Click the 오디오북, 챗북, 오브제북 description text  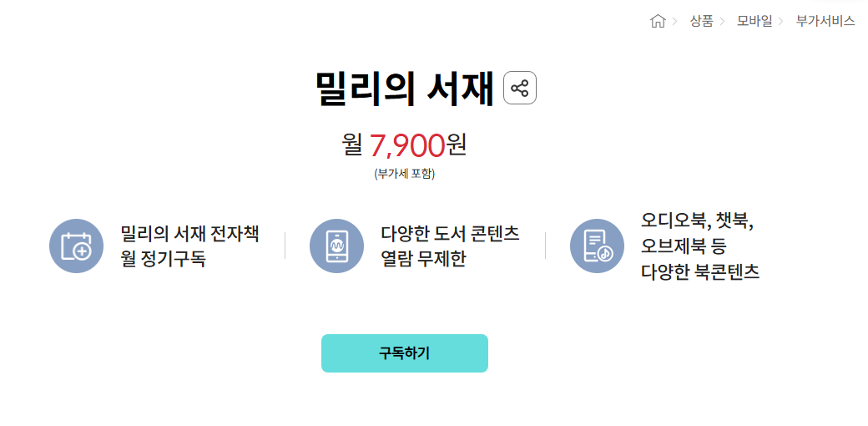pos(700,246)
